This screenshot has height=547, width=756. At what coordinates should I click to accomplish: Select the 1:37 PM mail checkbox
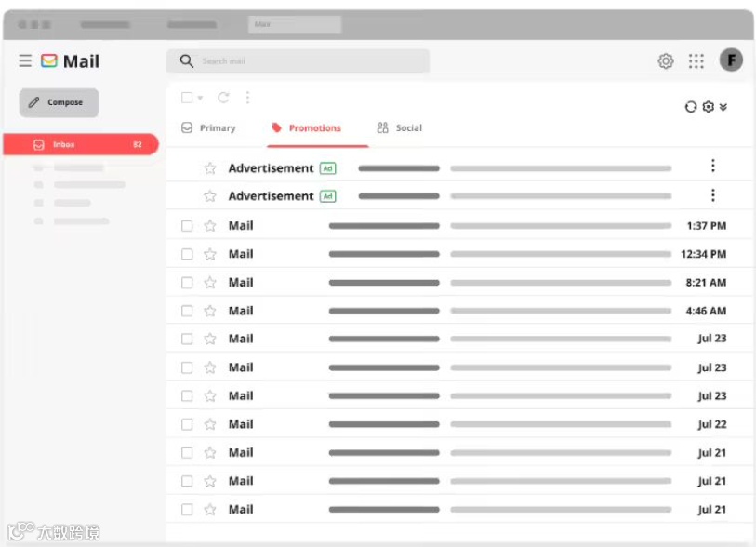187,226
